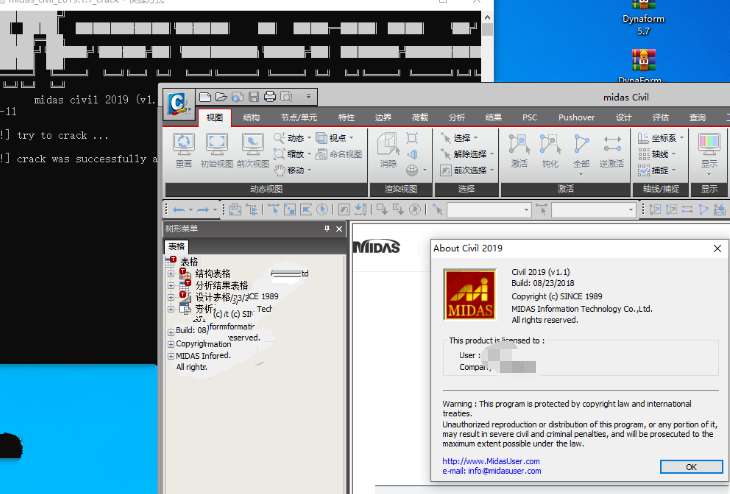Expand the 结构表格 tree node
The width and height of the screenshot is (730, 494).
point(171,274)
